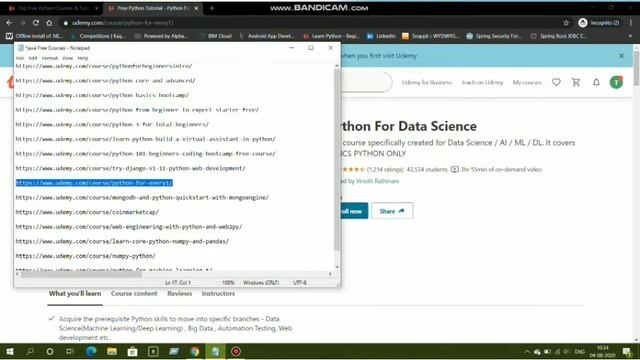
Task: Open Notepad File menu
Action: pos(20,58)
